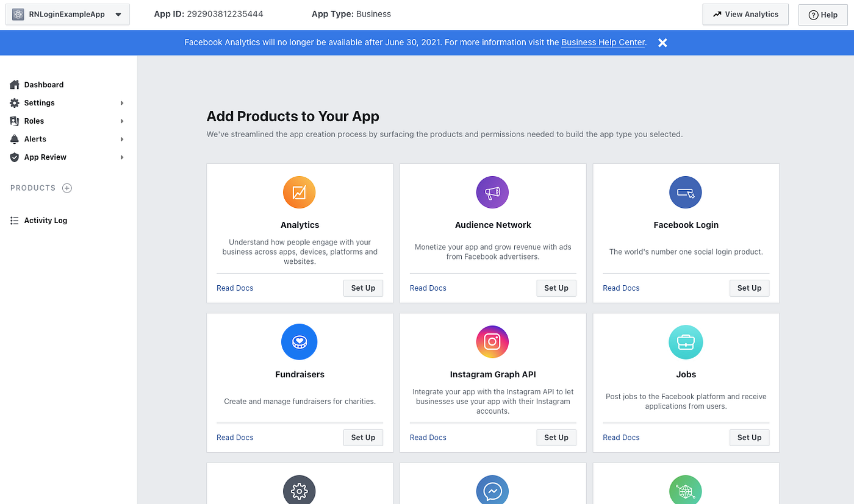This screenshot has height=504, width=854.
Task: Click the Instagram Graph API icon
Action: tap(492, 342)
